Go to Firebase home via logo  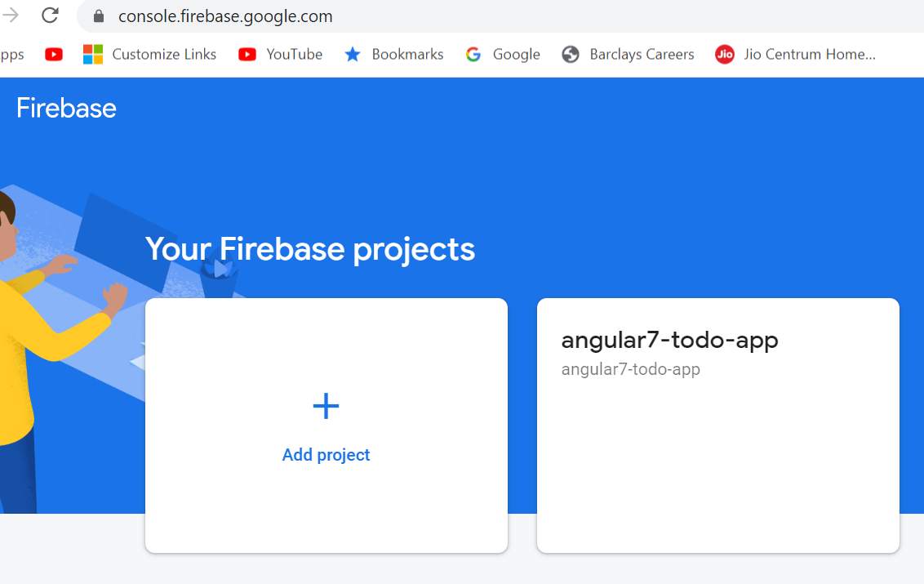point(66,109)
